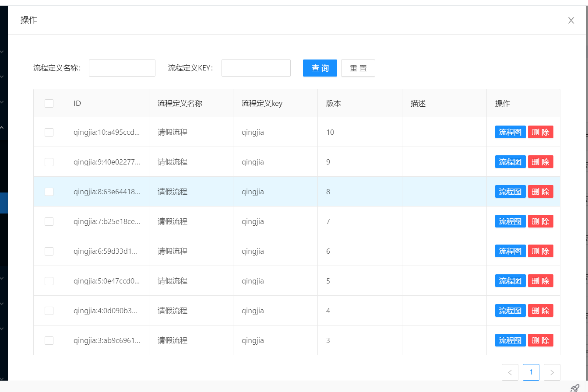Click 请假流程 in the version 10 row

(173, 132)
